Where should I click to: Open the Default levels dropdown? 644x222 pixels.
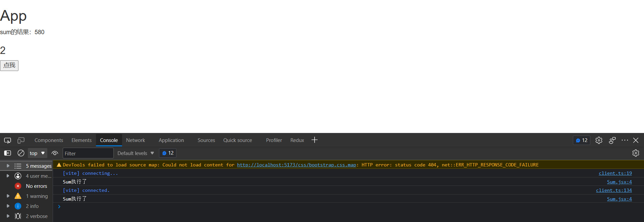pyautogui.click(x=136, y=153)
